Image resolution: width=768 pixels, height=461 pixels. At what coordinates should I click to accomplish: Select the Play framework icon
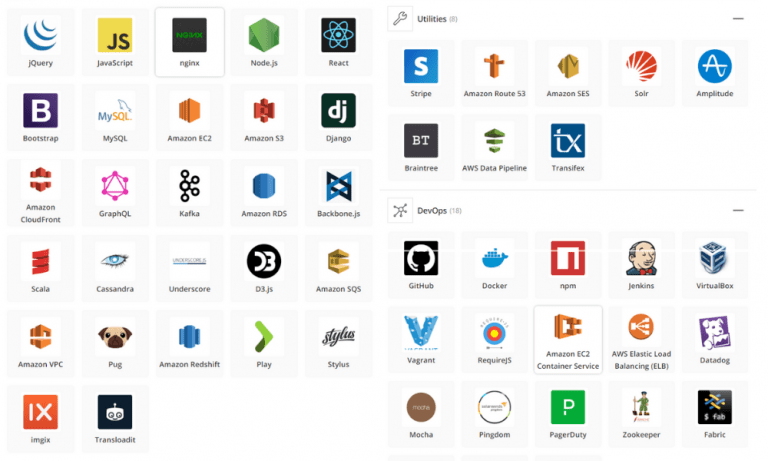[x=264, y=337]
